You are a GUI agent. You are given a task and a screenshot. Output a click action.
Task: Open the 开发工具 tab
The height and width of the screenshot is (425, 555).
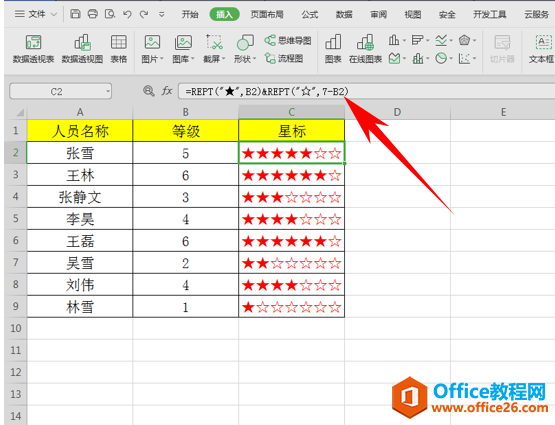click(490, 15)
